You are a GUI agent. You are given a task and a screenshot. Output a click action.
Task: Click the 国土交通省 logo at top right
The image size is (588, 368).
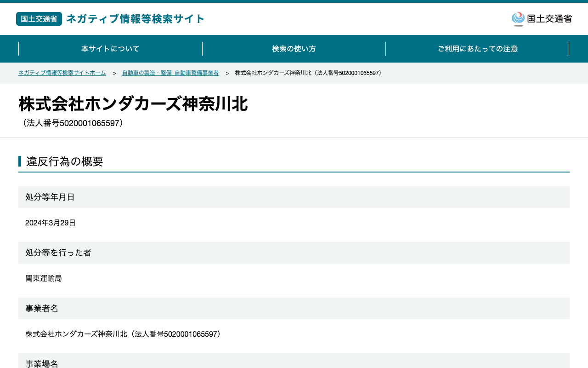[x=542, y=19]
